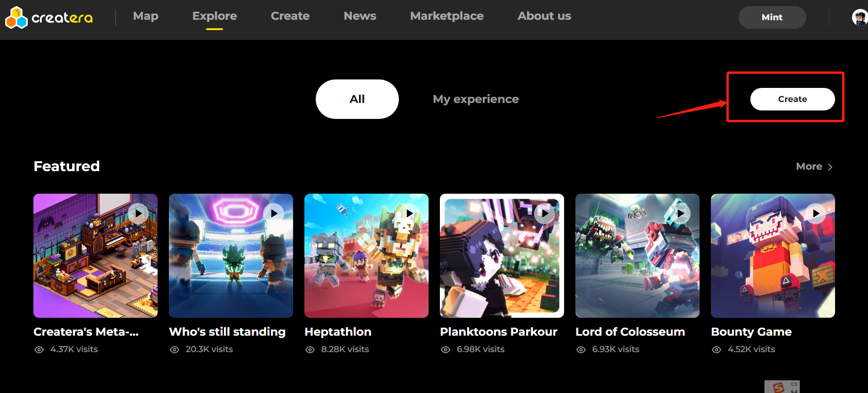Image resolution: width=868 pixels, height=393 pixels.
Task: Play the Lord of Colosseum preview
Action: pyautogui.click(x=680, y=213)
